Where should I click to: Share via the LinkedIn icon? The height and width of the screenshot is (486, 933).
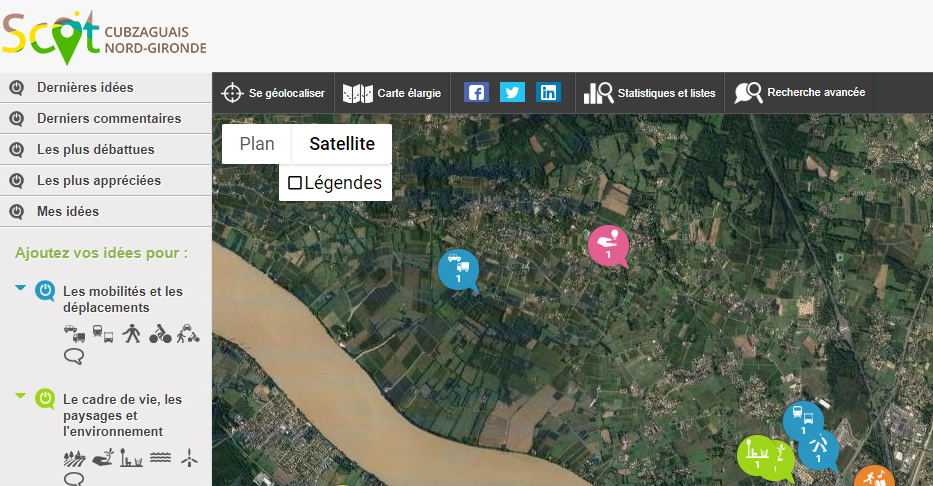[x=548, y=92]
